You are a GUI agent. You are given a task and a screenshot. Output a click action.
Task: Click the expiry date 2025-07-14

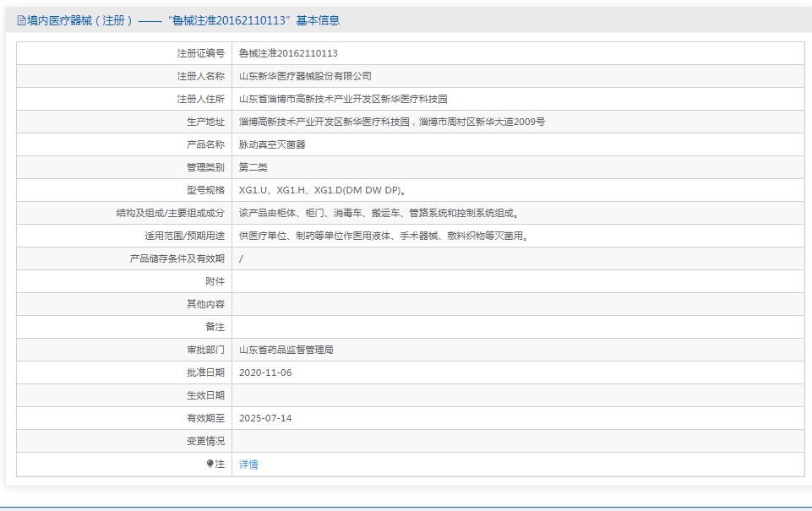[265, 418]
